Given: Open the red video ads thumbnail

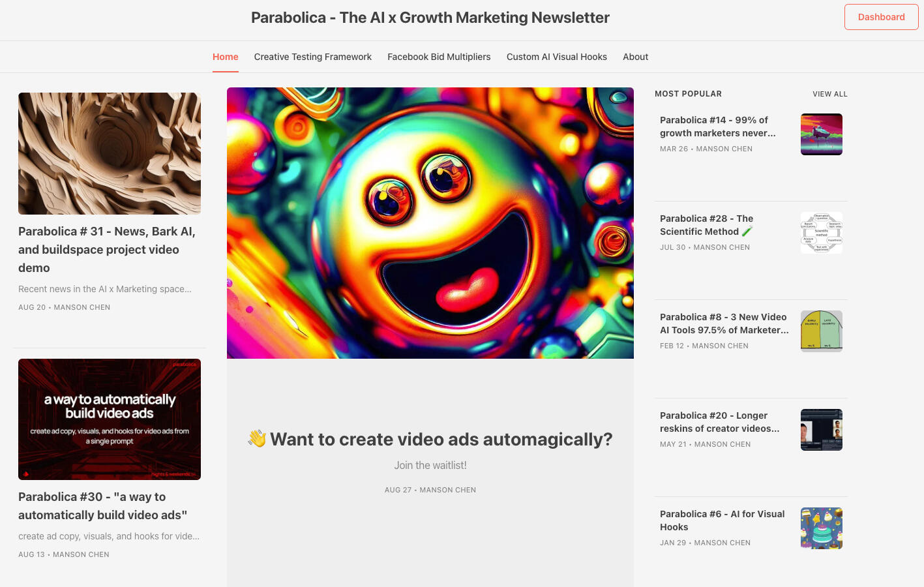Looking at the screenshot, I should pyautogui.click(x=110, y=419).
